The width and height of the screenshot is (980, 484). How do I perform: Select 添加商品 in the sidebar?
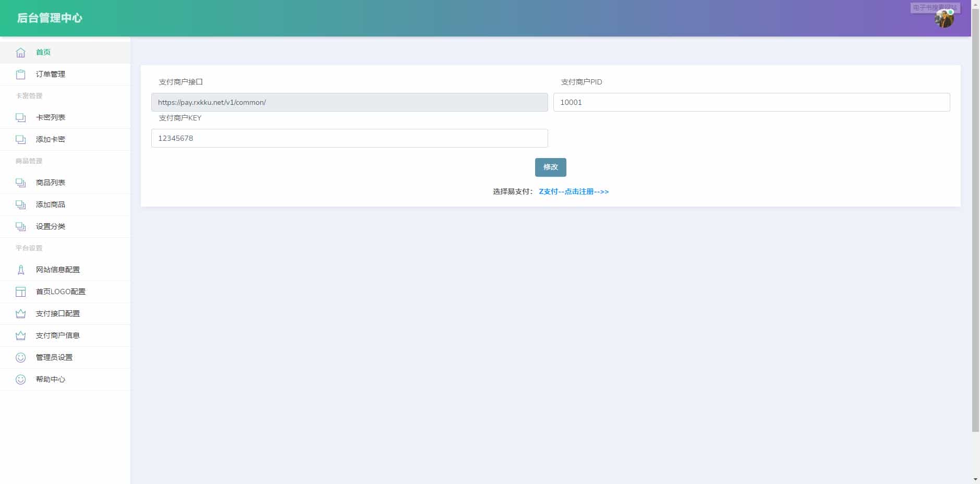coord(65,205)
